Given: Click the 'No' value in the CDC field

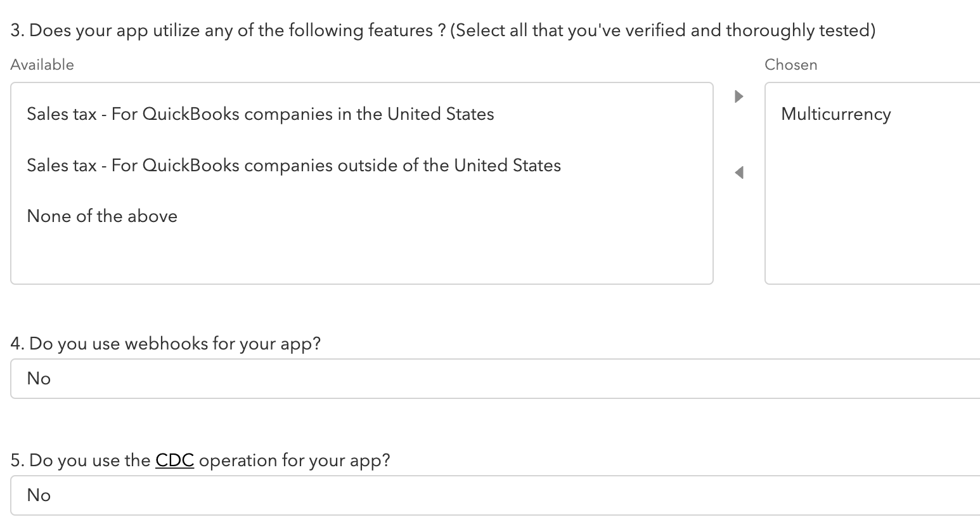Looking at the screenshot, I should click(39, 495).
